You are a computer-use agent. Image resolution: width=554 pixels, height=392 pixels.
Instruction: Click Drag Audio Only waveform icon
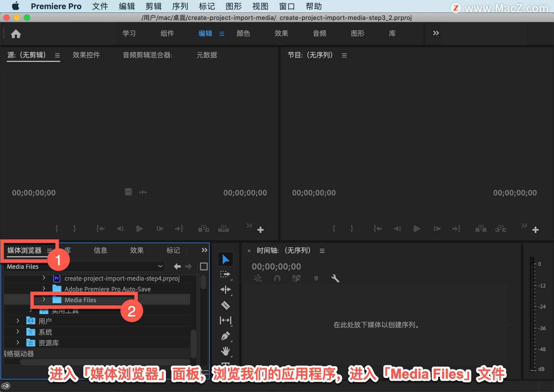[143, 192]
